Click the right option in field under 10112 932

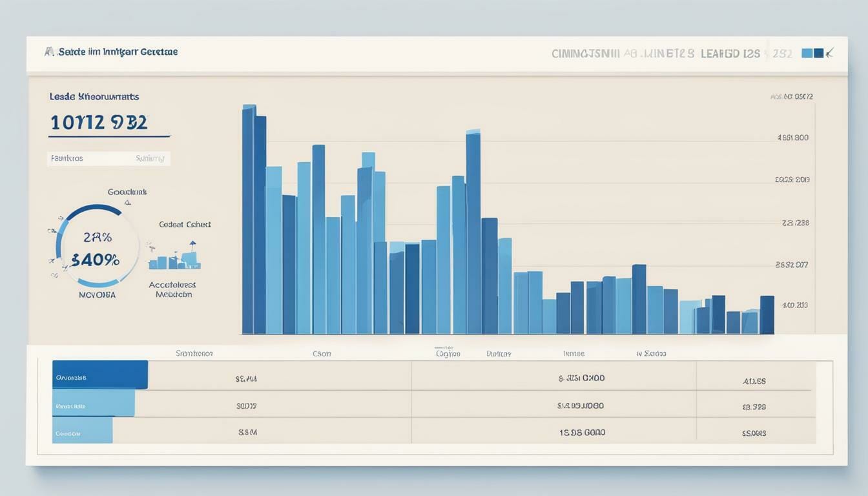150,158
